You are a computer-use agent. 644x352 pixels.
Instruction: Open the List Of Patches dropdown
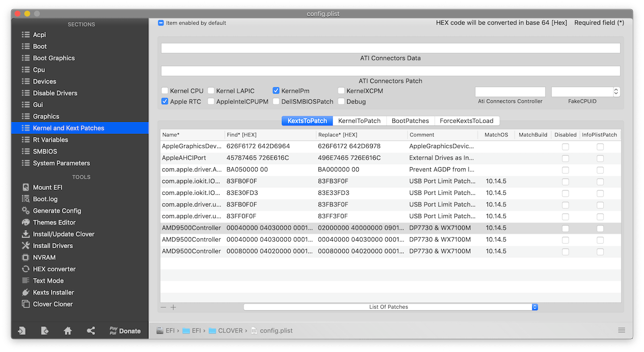coord(391,307)
